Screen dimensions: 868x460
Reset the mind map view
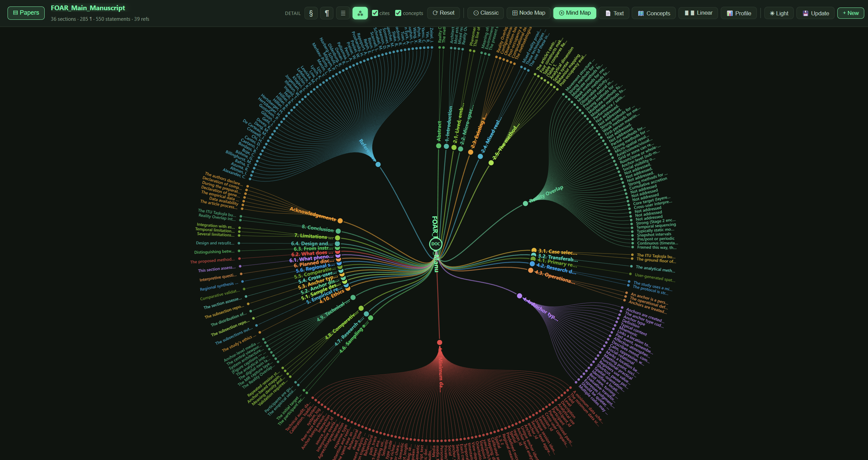coord(444,13)
